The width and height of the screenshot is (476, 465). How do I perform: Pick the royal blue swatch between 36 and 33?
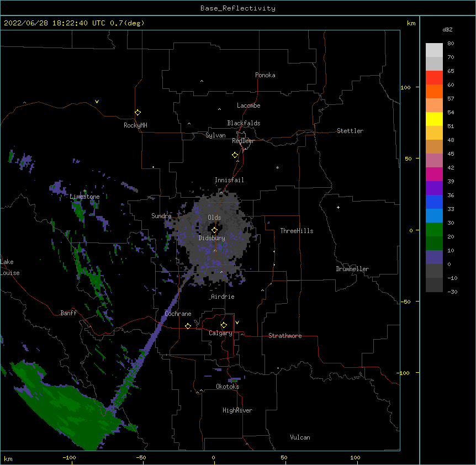coord(434,202)
